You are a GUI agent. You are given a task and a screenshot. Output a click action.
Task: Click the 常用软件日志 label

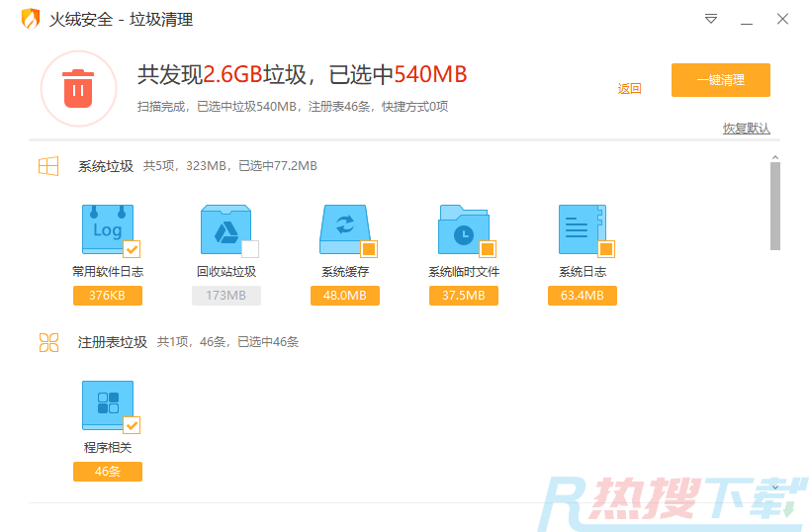point(108,271)
